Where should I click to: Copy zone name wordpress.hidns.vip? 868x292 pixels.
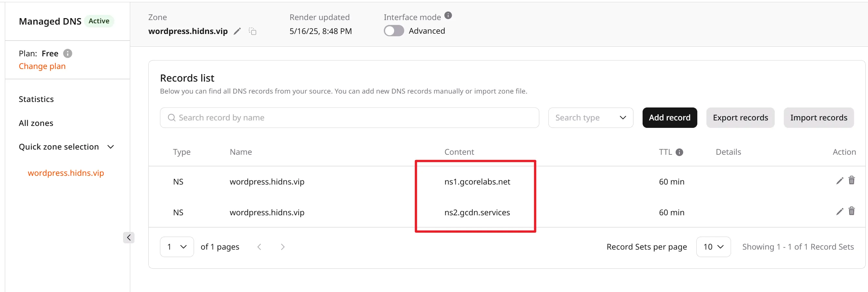tap(253, 31)
